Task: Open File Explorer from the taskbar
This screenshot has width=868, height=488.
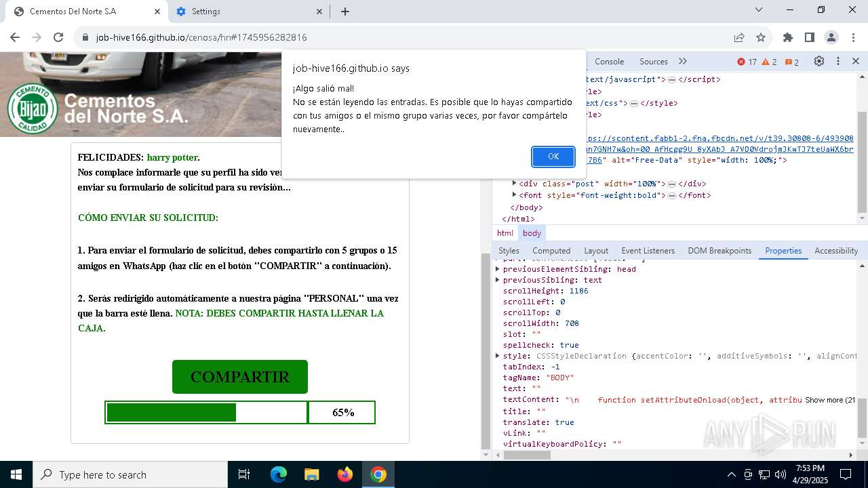Action: point(312,474)
